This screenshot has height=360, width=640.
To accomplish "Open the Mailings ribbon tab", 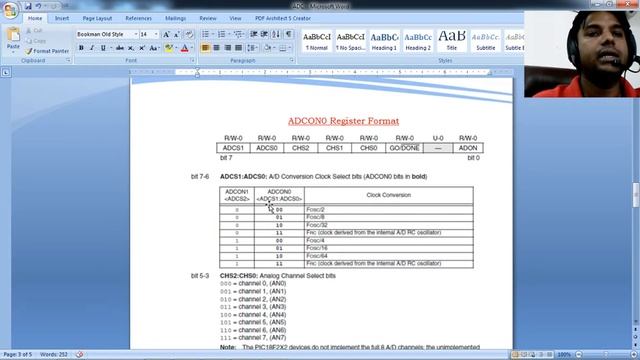I will point(176,18).
